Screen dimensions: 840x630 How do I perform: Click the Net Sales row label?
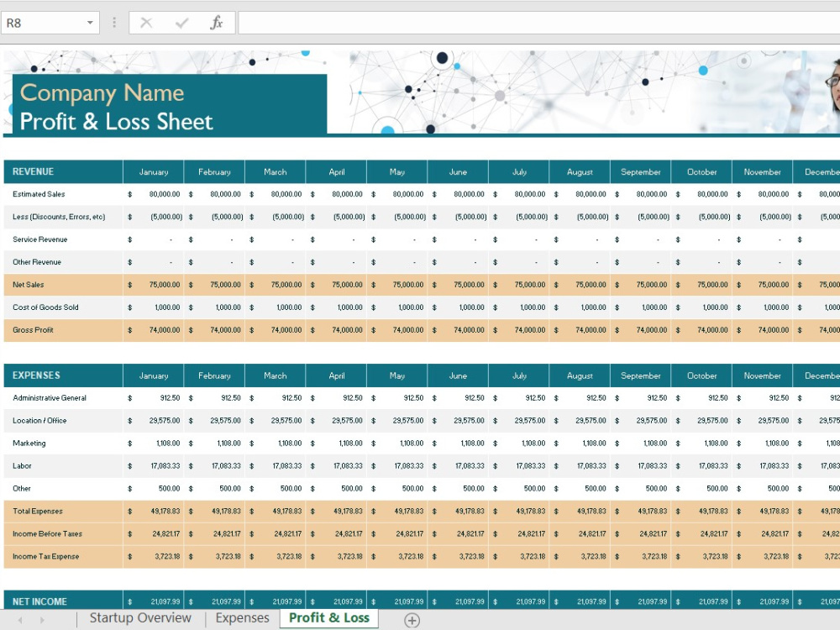click(29, 285)
